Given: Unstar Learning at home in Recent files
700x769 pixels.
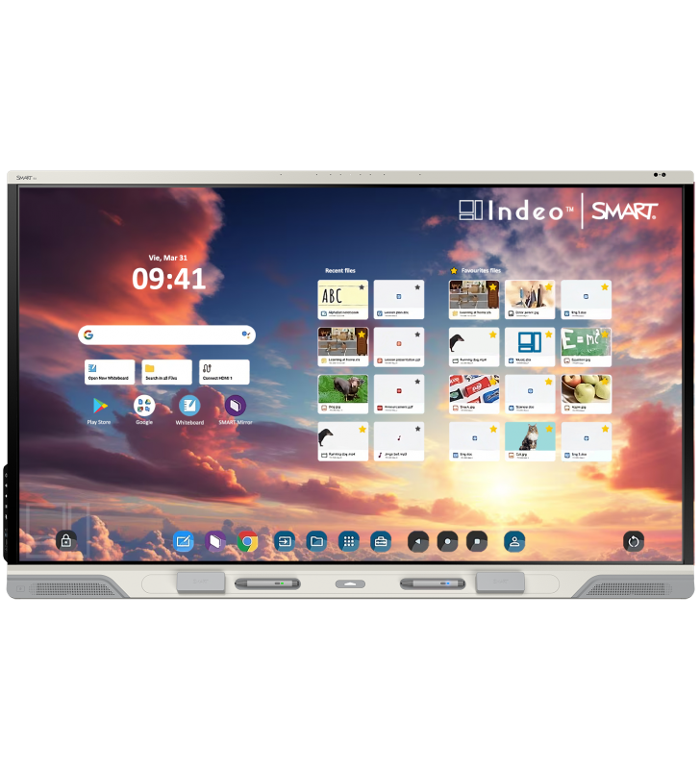Looking at the screenshot, I should point(362,335).
